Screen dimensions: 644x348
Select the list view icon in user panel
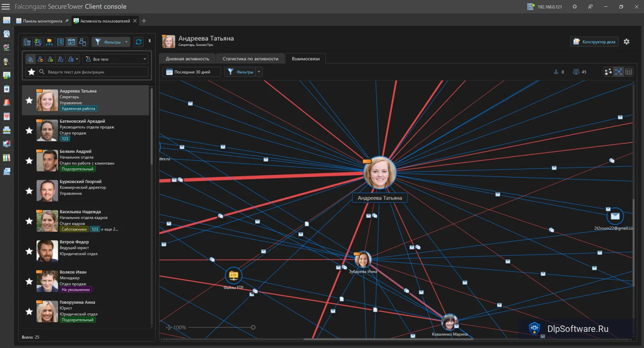[x=60, y=42]
